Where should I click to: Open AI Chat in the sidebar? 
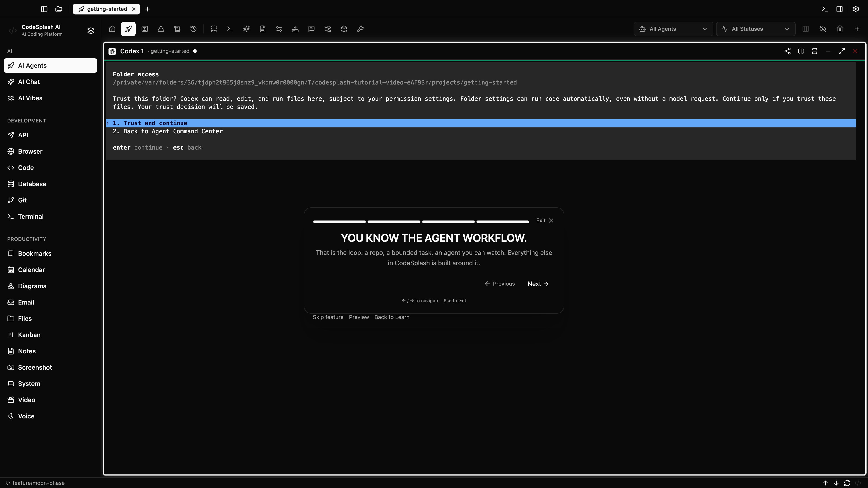click(x=50, y=82)
